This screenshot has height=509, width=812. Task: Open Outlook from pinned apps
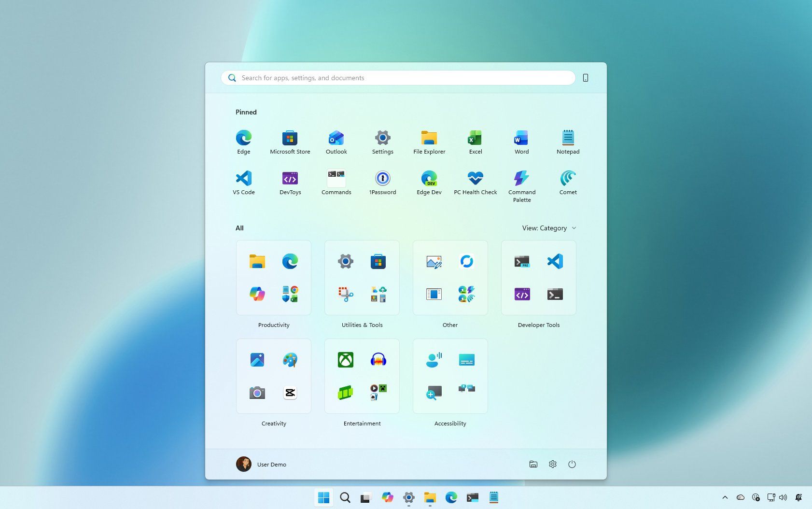pos(336,141)
